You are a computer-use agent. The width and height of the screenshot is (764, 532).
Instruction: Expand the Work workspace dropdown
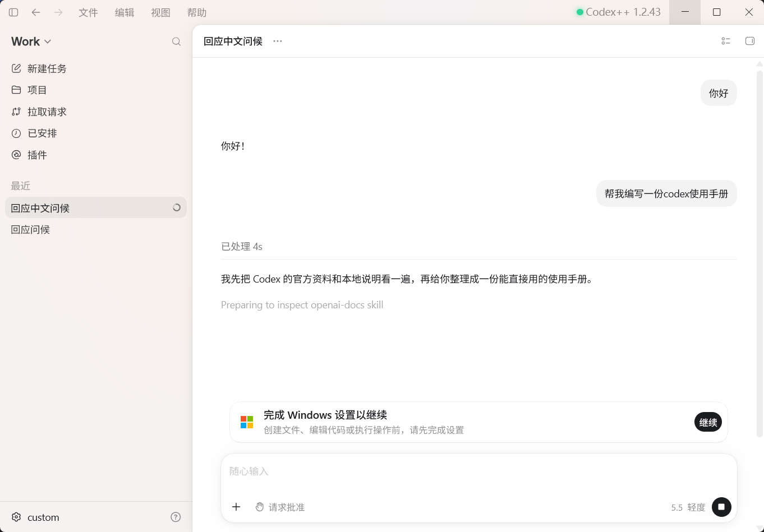[31, 41]
